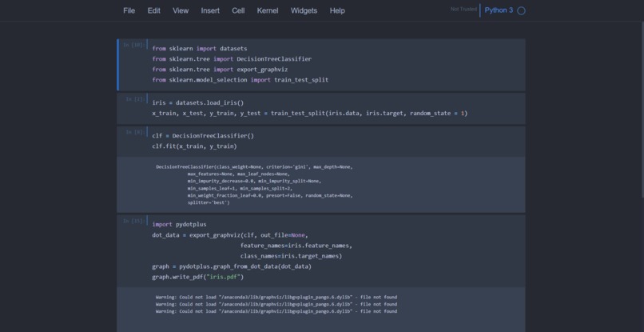Select the In [15] cell prompt
Viewport: 644px width, 332px height.
point(134,221)
